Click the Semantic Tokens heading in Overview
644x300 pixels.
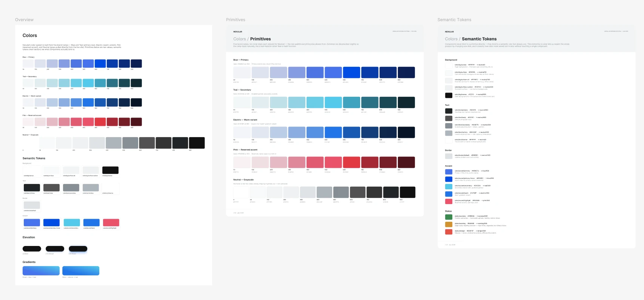[34, 158]
